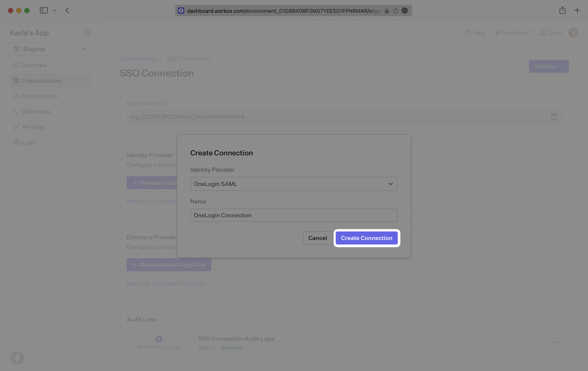Click the Create Connection button
The width and height of the screenshot is (588, 371).
click(366, 238)
